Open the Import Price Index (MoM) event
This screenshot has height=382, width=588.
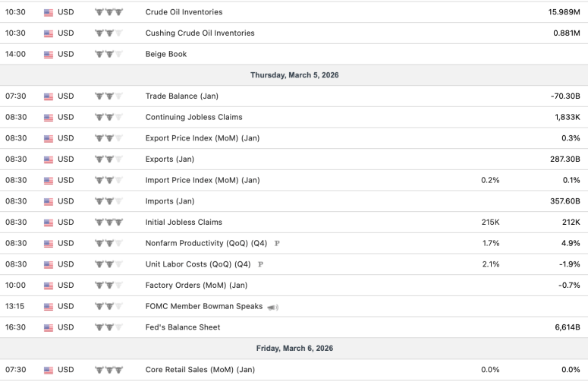coord(202,181)
